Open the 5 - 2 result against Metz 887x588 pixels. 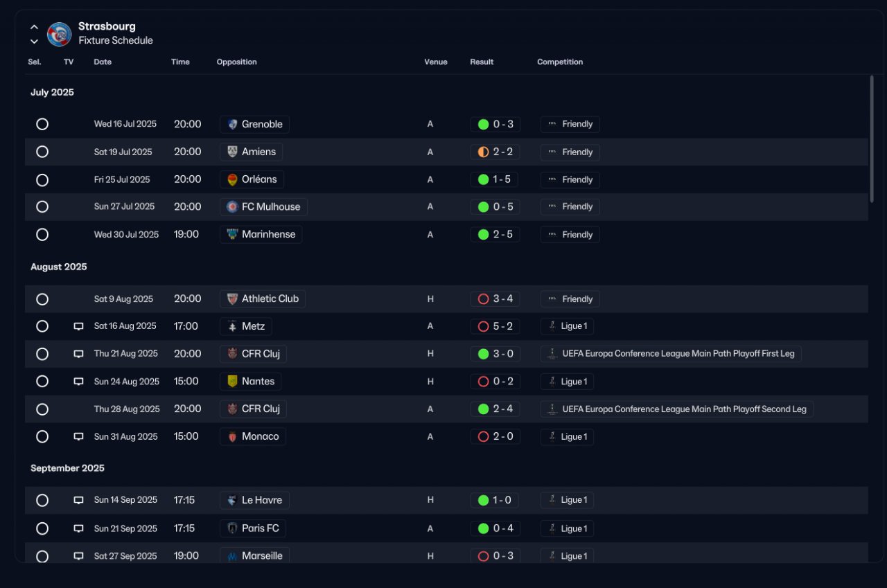[495, 326]
